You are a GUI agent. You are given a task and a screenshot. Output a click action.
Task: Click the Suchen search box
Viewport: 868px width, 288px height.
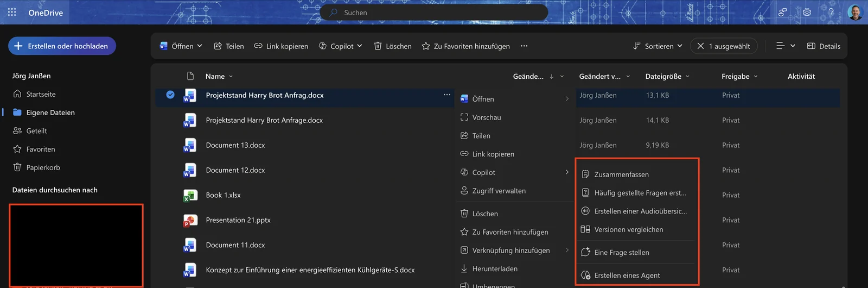click(x=434, y=12)
